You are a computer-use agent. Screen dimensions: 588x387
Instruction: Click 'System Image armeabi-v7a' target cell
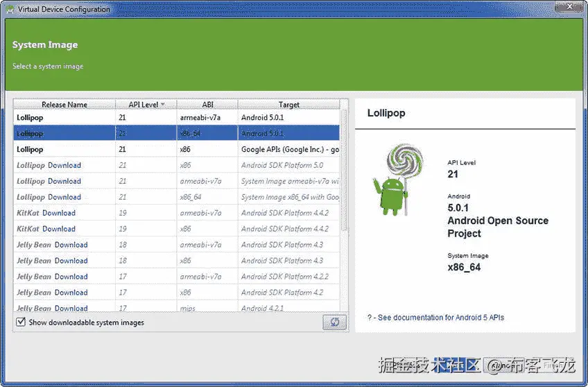[x=290, y=181]
